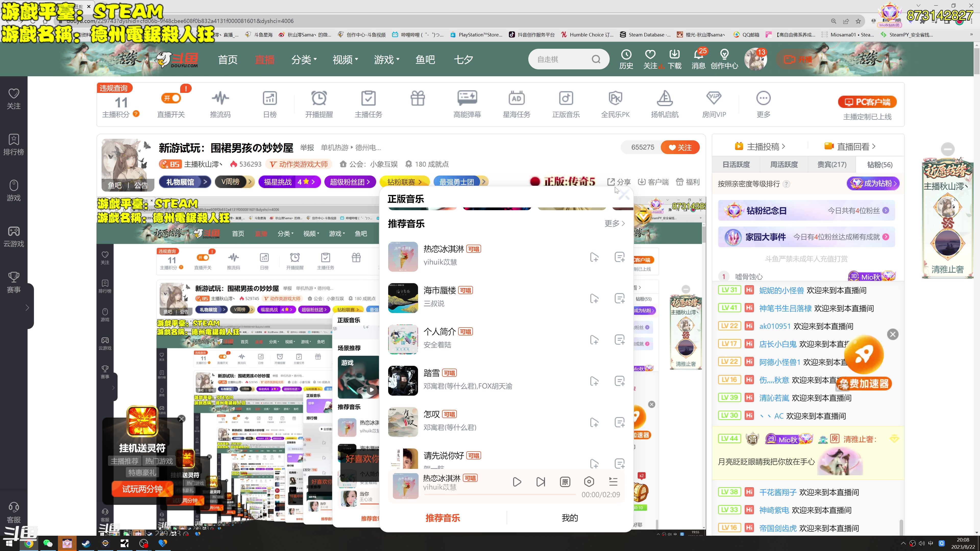
Task: Click add-to-songlist icon for 海市蜃楼
Action: click(619, 298)
